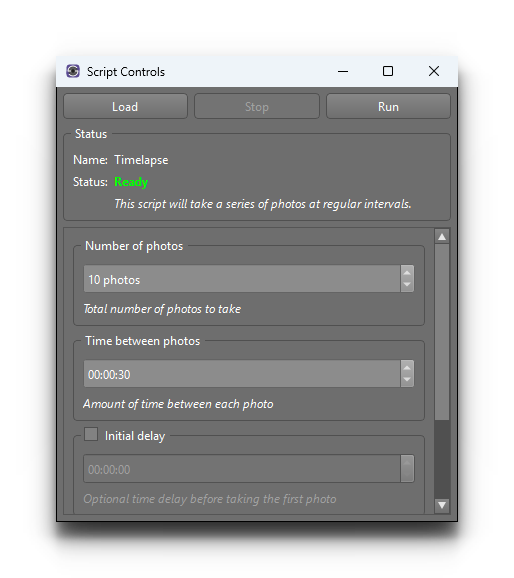This screenshot has width=514, height=578.
Task: Click the green 'Ready' status text
Action: (x=131, y=182)
